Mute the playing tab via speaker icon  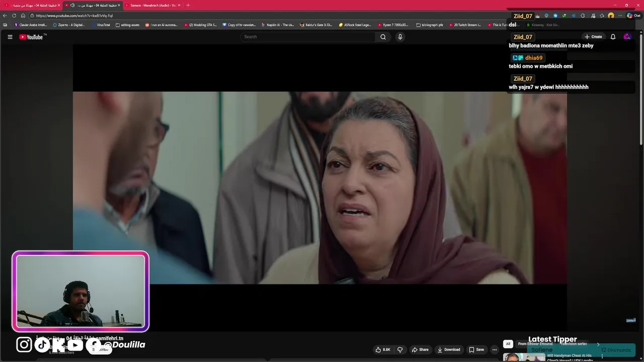tap(72, 5)
